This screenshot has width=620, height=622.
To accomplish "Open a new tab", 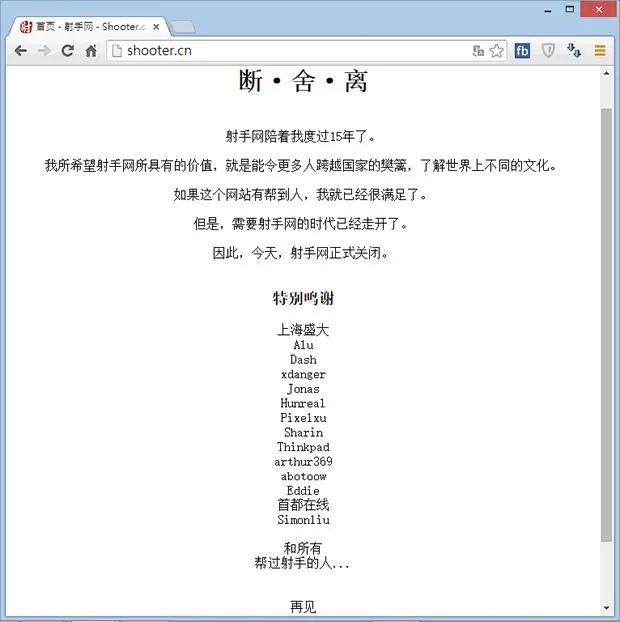I will (x=184, y=27).
